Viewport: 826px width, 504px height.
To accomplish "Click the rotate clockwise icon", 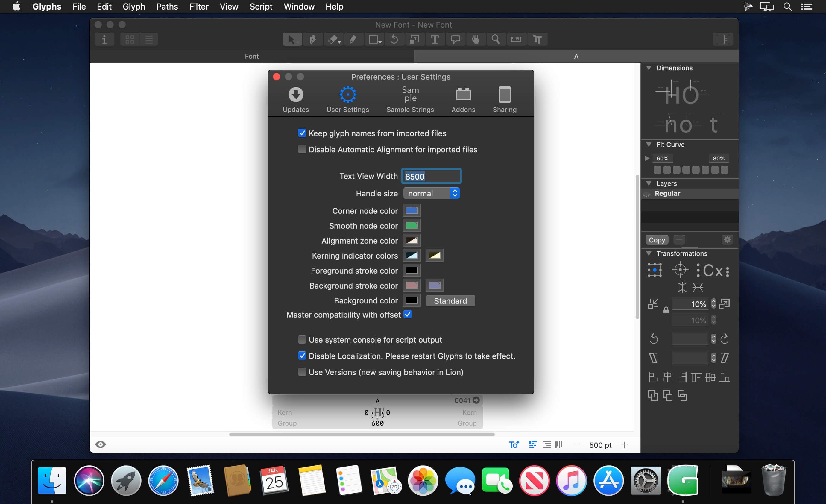I will [725, 339].
